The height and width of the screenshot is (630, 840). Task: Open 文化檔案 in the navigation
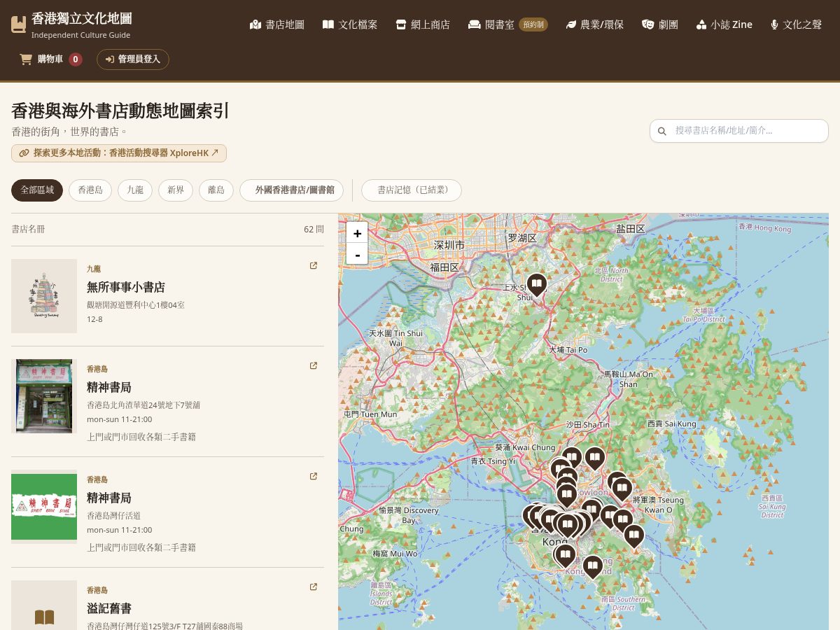(350, 24)
